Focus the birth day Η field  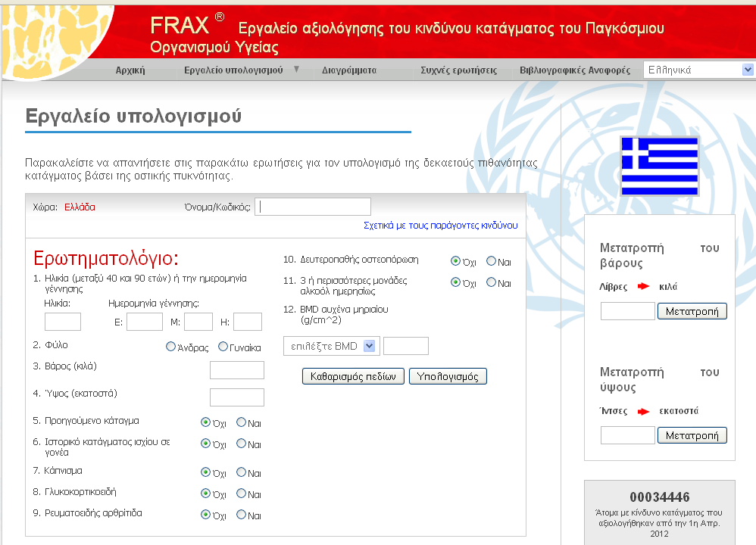pos(248,322)
